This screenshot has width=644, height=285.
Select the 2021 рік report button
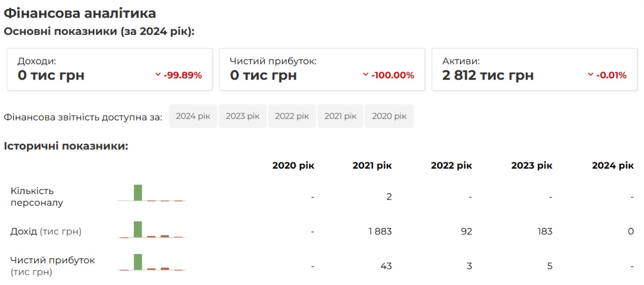coord(340,116)
